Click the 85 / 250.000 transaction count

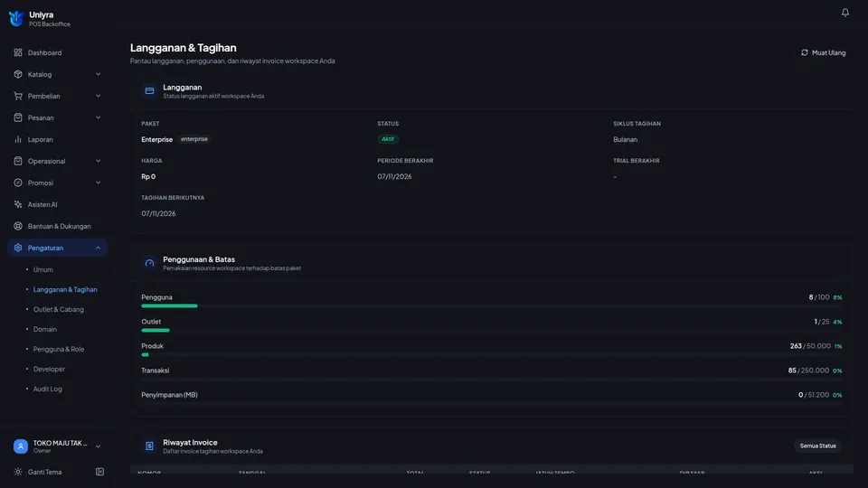click(808, 371)
